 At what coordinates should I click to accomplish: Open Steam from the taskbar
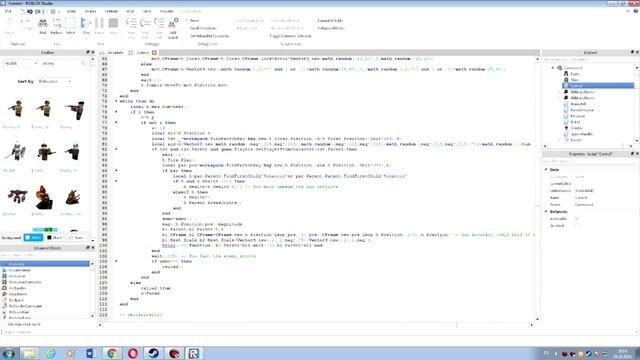[x=153, y=353]
